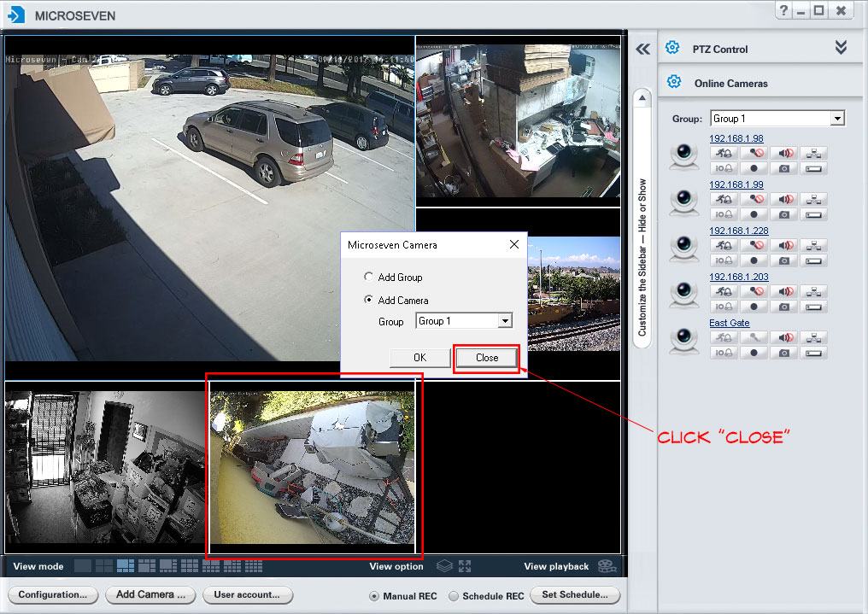Click the Customize the Sidebar hide/show strip
868x614 pixels.
[x=642, y=257]
